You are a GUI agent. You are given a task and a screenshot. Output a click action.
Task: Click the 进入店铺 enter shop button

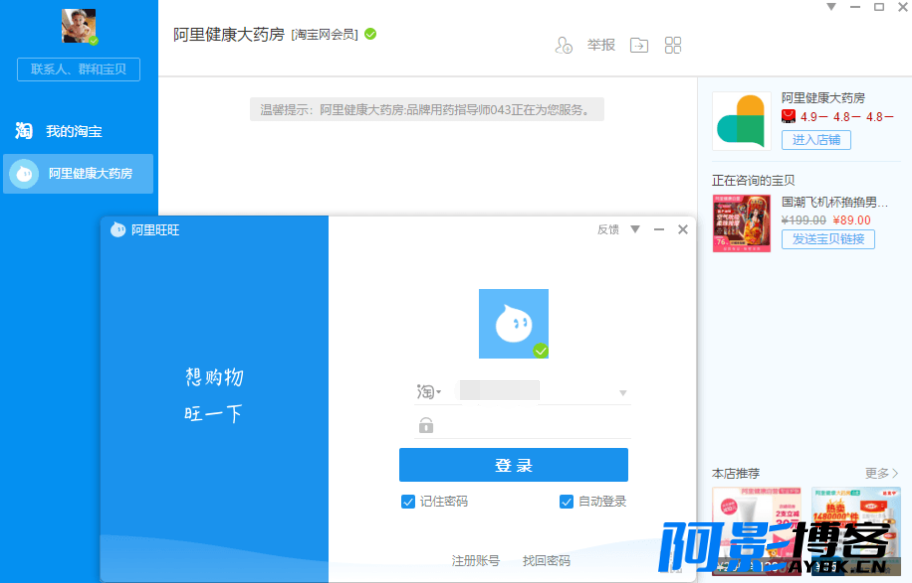pos(816,140)
